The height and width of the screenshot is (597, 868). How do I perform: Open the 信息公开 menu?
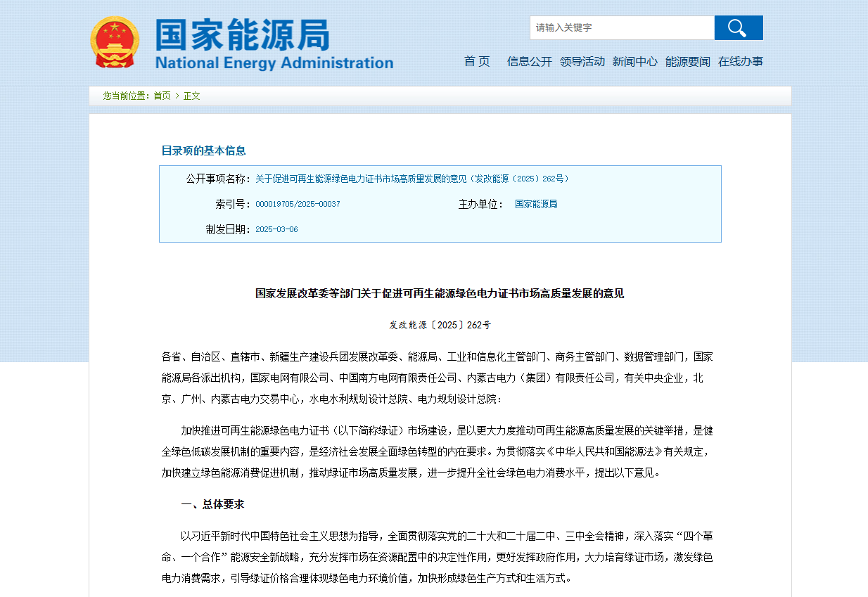(528, 61)
